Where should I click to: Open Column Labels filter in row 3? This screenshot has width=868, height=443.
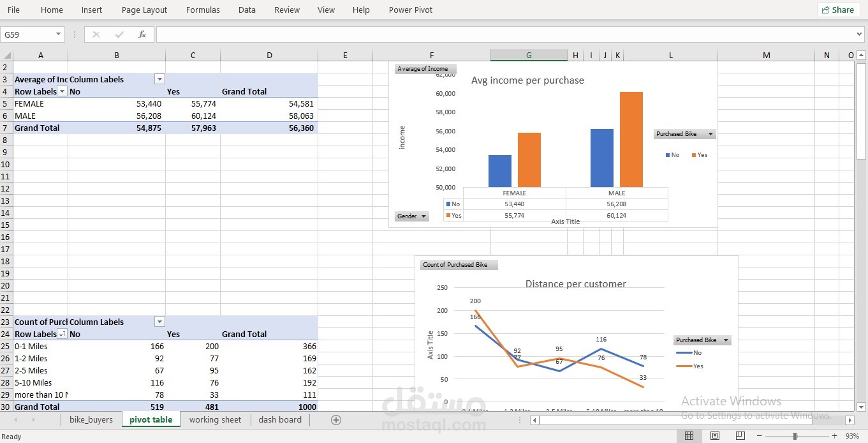point(159,79)
